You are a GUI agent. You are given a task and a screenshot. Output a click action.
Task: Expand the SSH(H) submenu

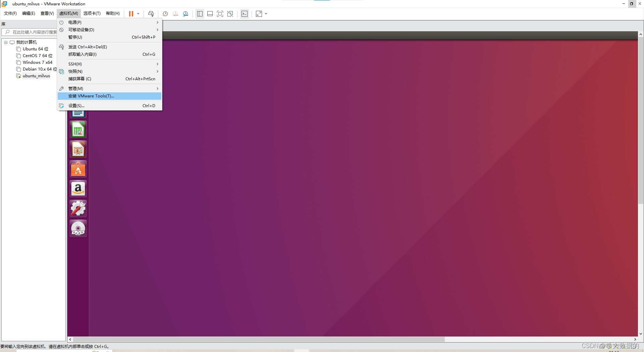click(110, 64)
